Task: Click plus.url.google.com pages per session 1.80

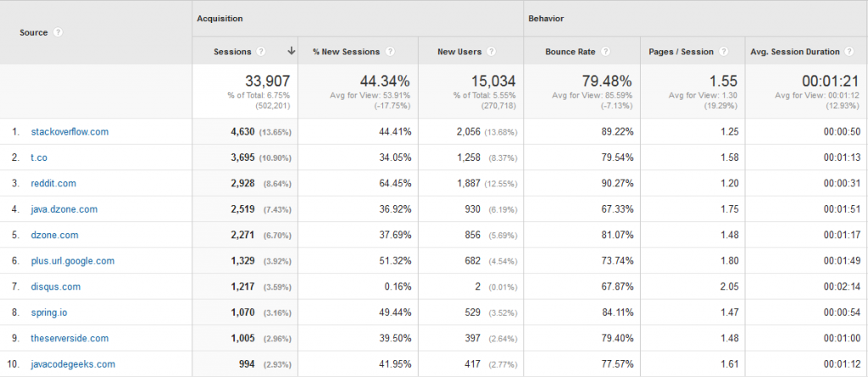Action: pyautogui.click(x=730, y=261)
